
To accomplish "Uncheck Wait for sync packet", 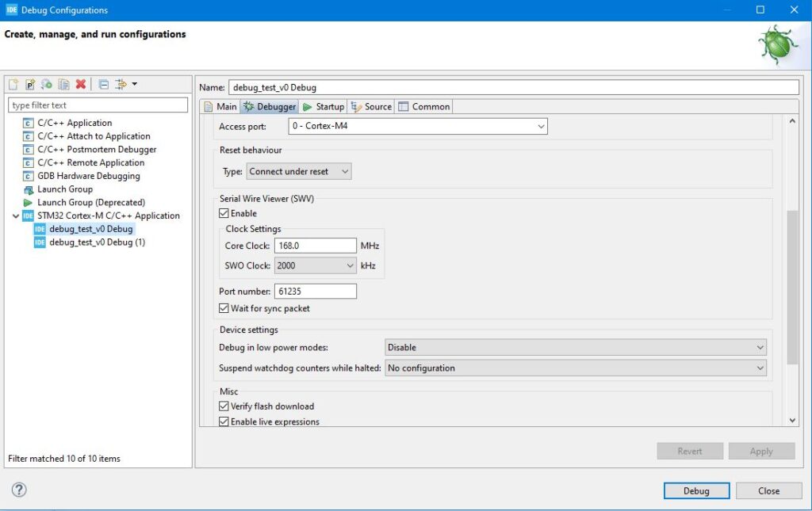I will pyautogui.click(x=224, y=308).
